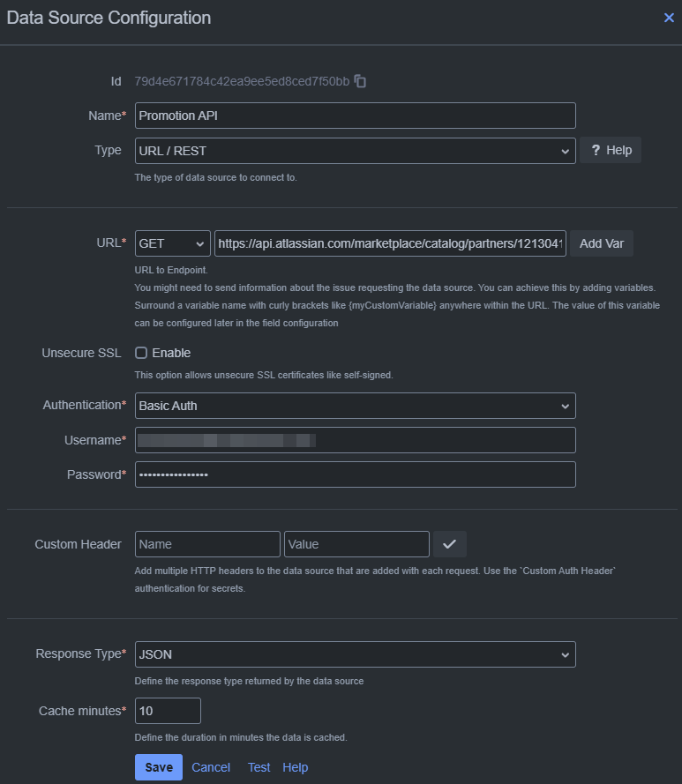The height and width of the screenshot is (784, 682).
Task: Click the Add Var button
Action: pyautogui.click(x=602, y=243)
